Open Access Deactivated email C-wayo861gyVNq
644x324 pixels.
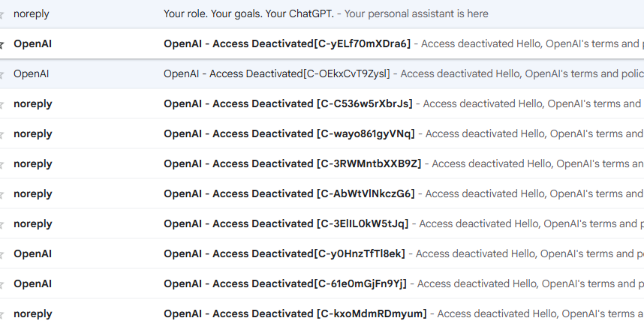(x=322, y=133)
